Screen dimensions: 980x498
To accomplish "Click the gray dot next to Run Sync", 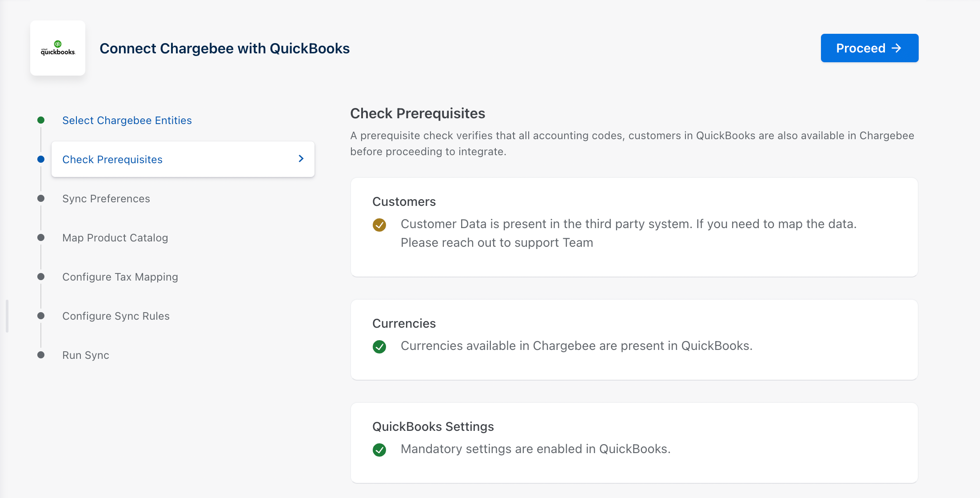I will click(x=41, y=355).
